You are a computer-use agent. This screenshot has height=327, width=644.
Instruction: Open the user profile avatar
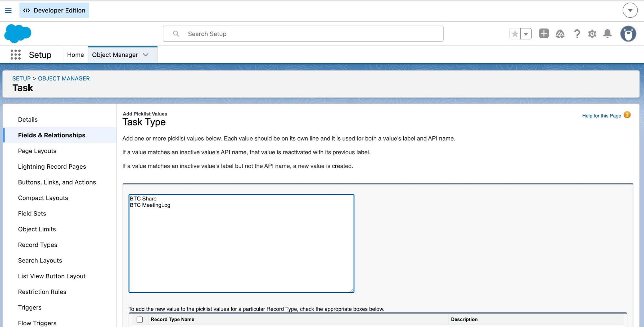pyautogui.click(x=628, y=34)
